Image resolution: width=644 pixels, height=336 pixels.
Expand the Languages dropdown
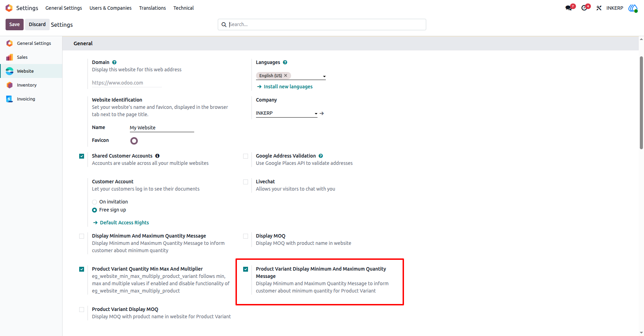click(x=324, y=76)
